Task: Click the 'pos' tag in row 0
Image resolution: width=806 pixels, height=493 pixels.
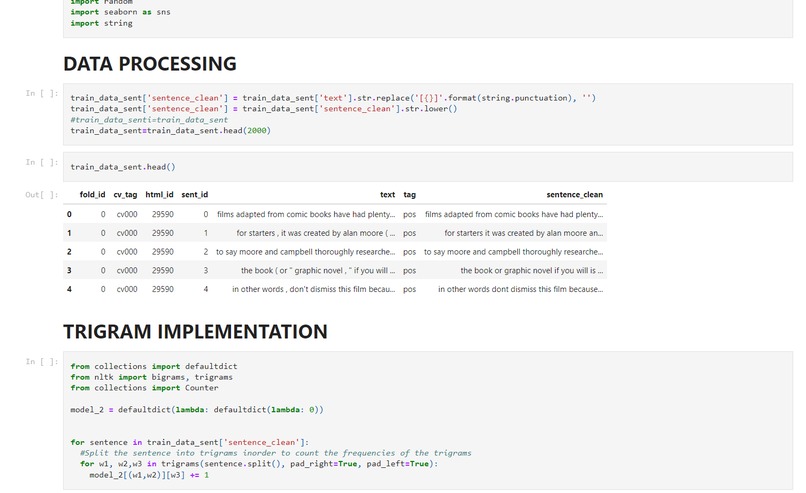Action: (410, 214)
